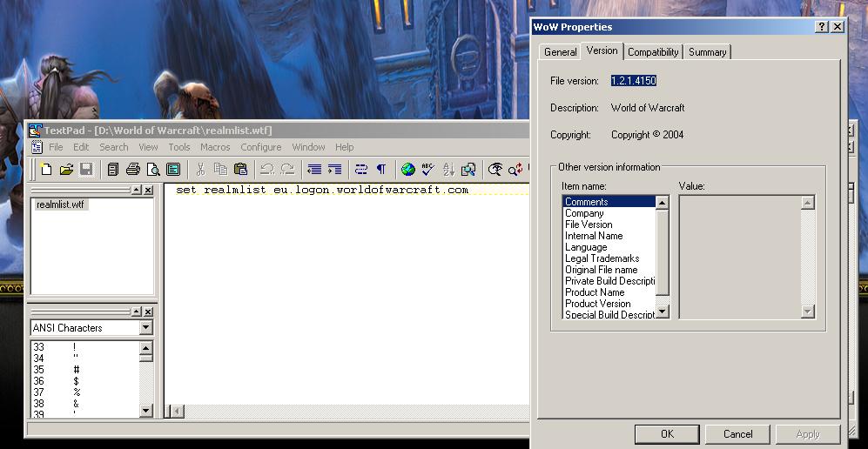Select Product Name list item
868x449 pixels.
coord(609,292)
